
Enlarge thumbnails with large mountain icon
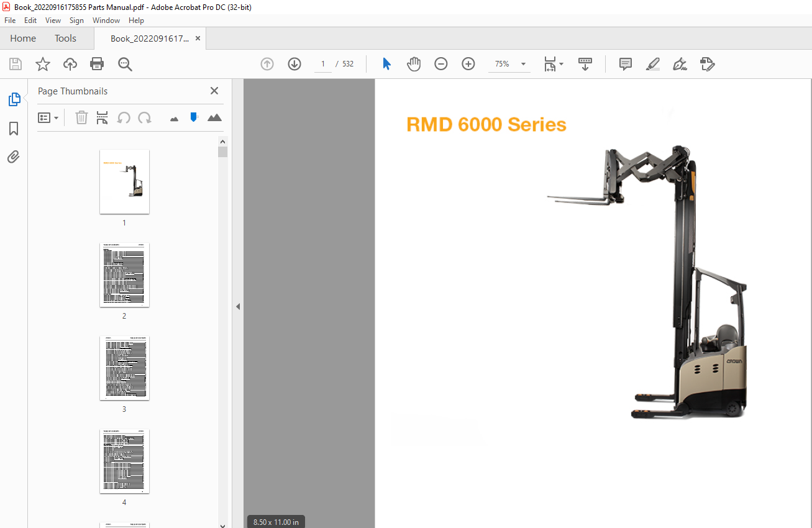point(214,117)
